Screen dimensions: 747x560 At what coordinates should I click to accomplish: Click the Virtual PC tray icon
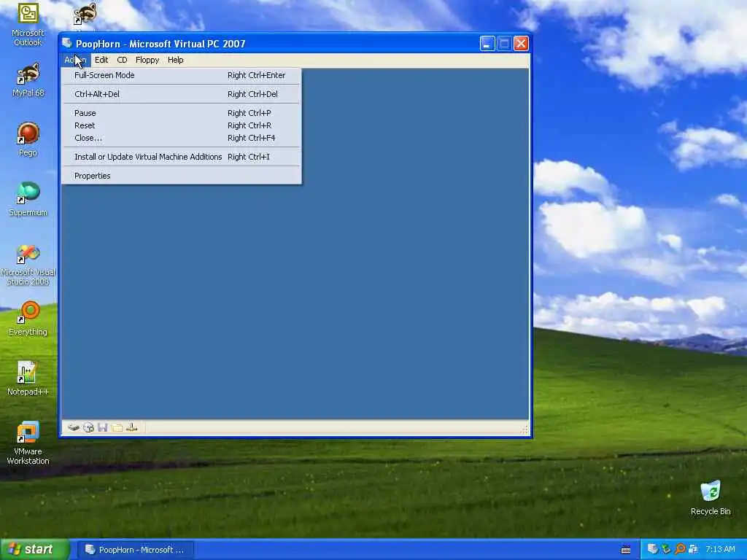[x=652, y=549]
